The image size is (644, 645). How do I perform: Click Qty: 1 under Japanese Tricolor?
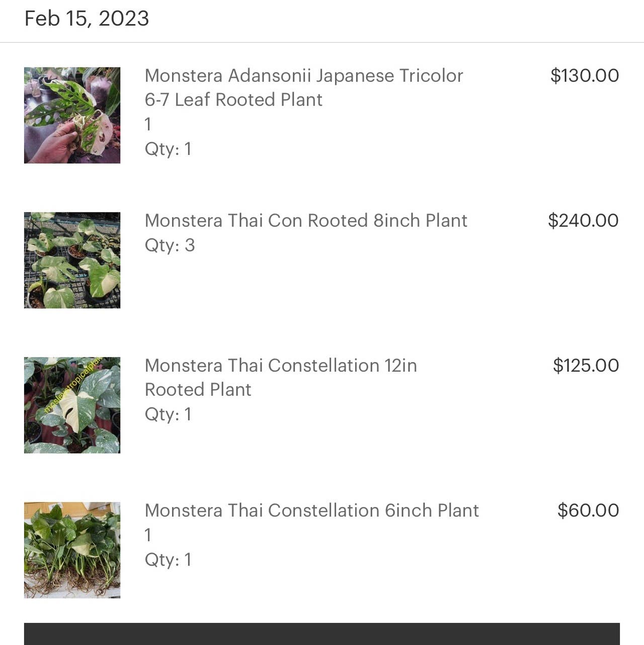tap(168, 149)
